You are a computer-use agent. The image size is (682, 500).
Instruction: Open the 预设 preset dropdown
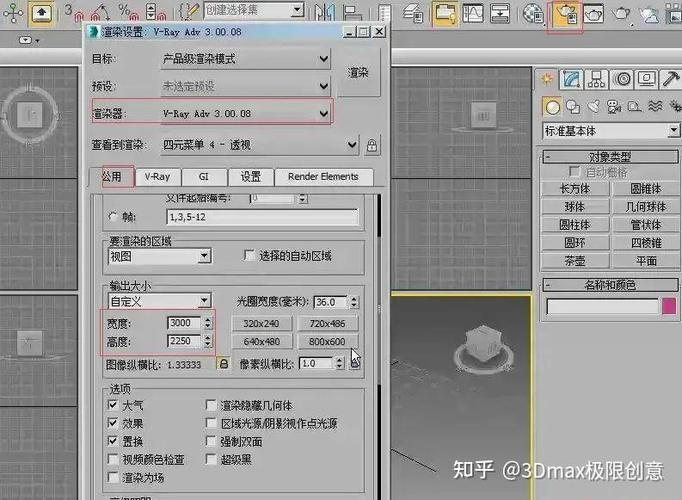pyautogui.click(x=246, y=86)
